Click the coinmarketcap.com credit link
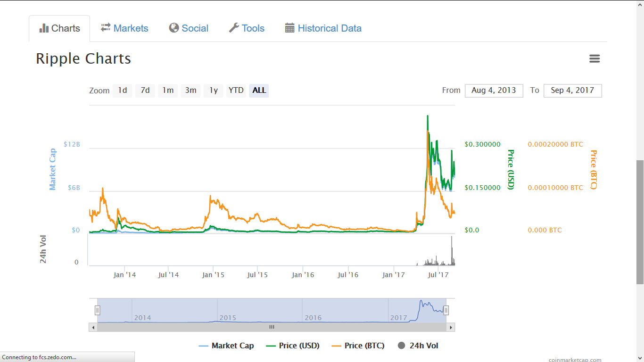644x362 pixels. coord(575,360)
